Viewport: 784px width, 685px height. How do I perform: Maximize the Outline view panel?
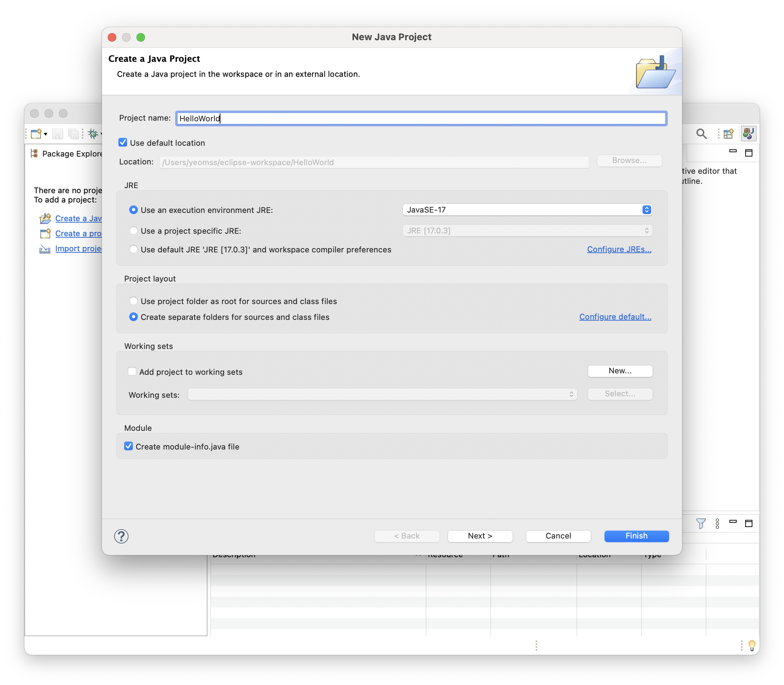click(748, 153)
